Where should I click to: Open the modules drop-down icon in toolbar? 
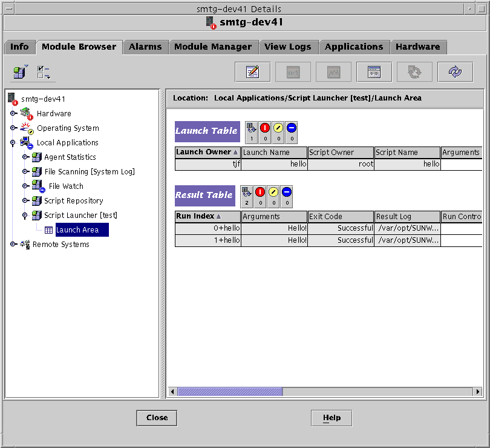21,72
